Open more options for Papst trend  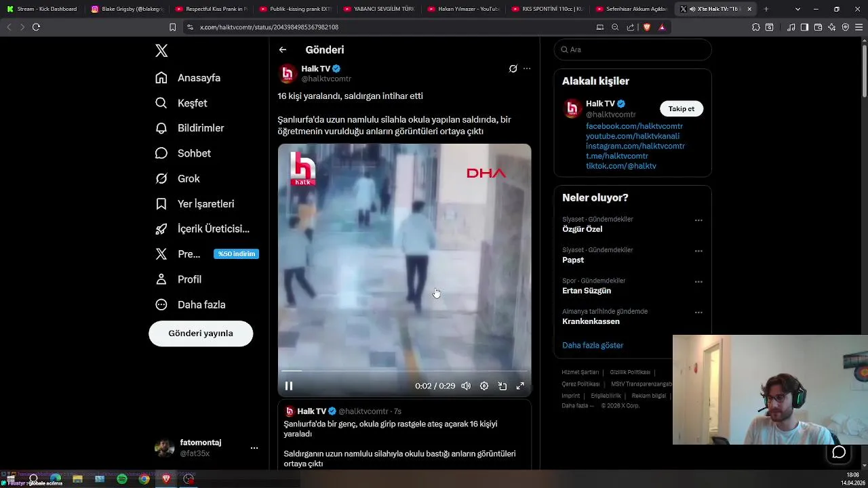[x=698, y=251]
